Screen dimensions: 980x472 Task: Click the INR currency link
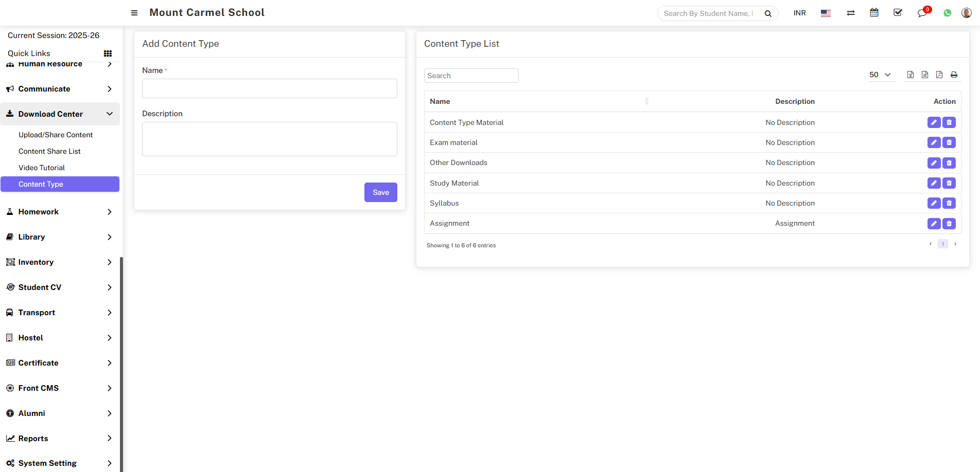tap(799, 13)
